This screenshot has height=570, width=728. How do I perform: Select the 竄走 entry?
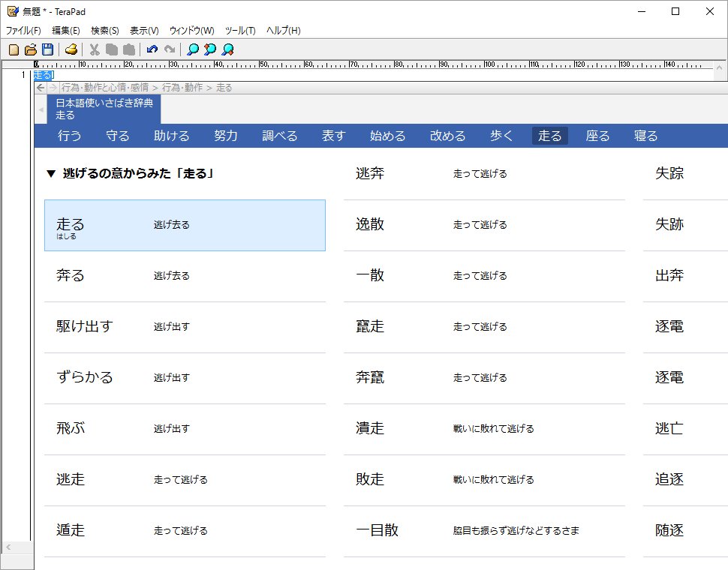tap(484, 328)
